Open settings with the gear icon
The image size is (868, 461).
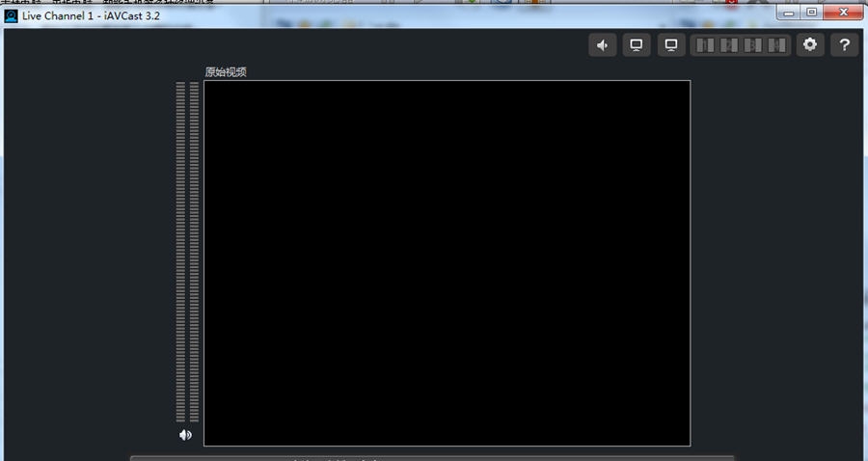coord(810,44)
